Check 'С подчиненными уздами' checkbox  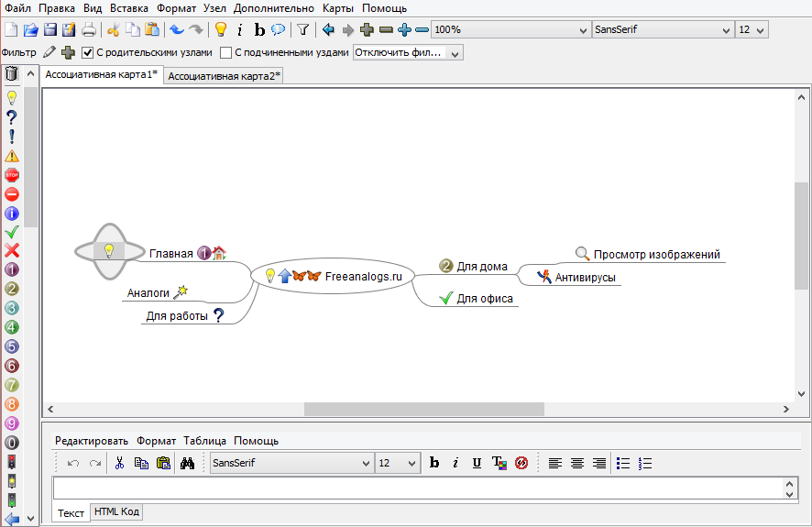click(x=225, y=52)
